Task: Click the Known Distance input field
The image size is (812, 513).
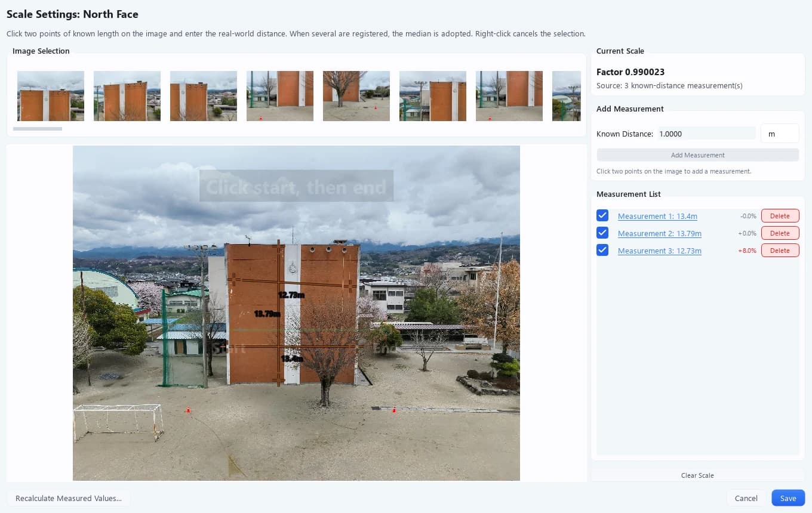Action: 706,134
